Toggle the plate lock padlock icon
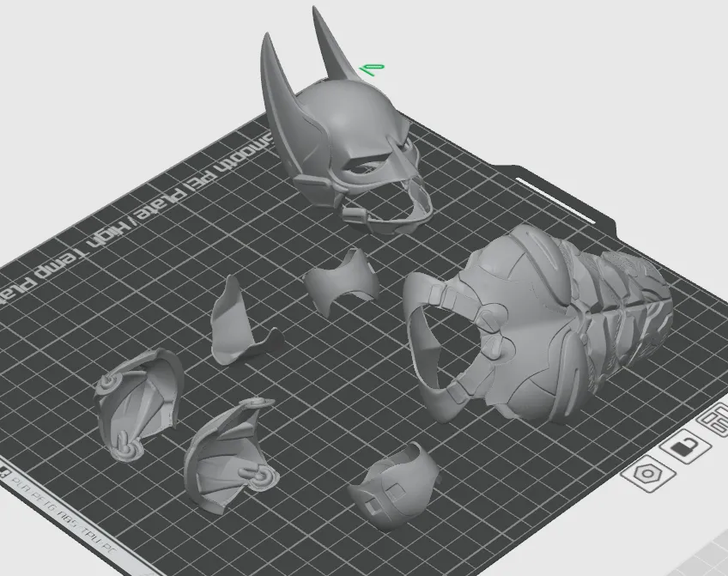Image resolution: width=728 pixels, height=576 pixels. [685, 447]
